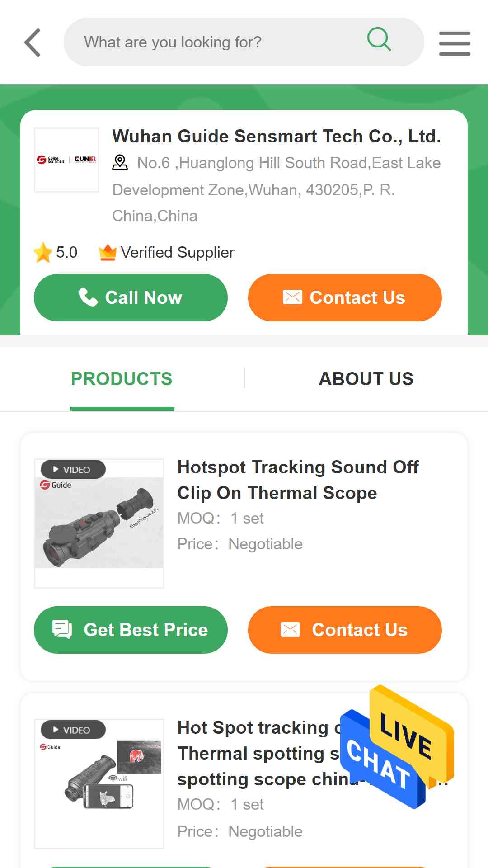Select the PRODUCTS tab
This screenshot has height=868, width=488.
(x=122, y=379)
